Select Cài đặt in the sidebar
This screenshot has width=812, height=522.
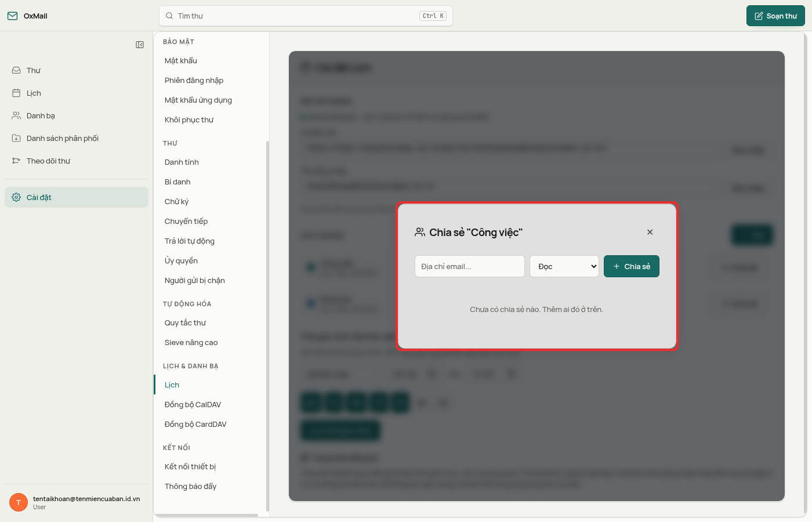(x=77, y=197)
